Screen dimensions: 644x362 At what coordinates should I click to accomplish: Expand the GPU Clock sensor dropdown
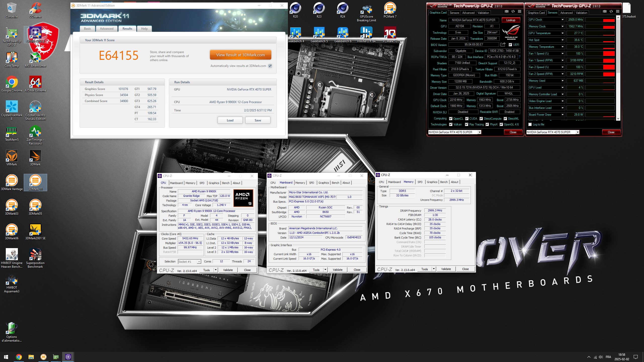pos(562,20)
